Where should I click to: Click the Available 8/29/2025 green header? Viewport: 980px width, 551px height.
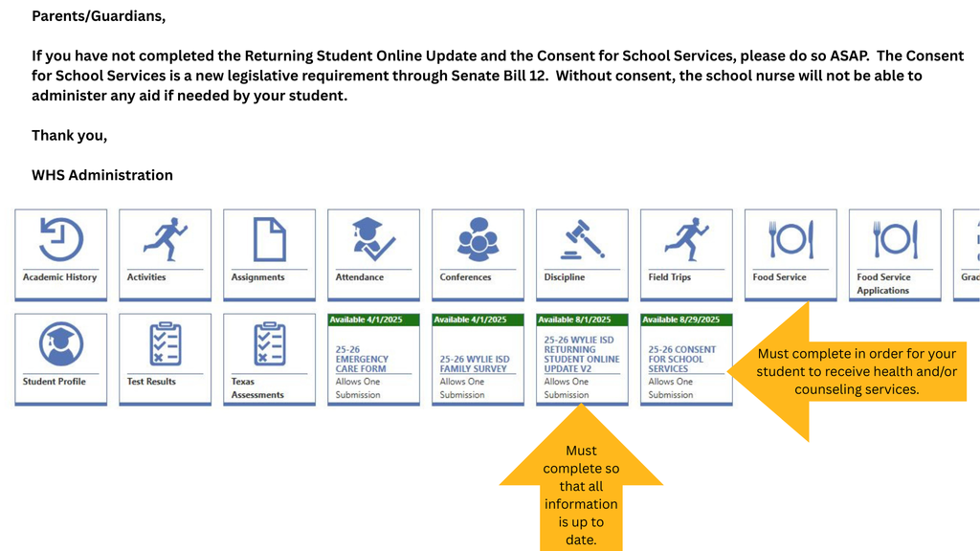point(686,320)
